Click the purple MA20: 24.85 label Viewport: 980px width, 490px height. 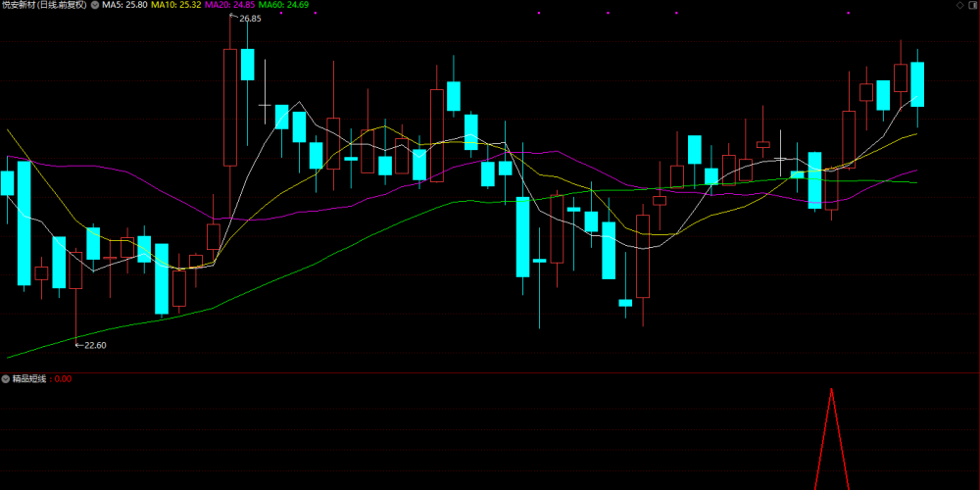[229, 5]
